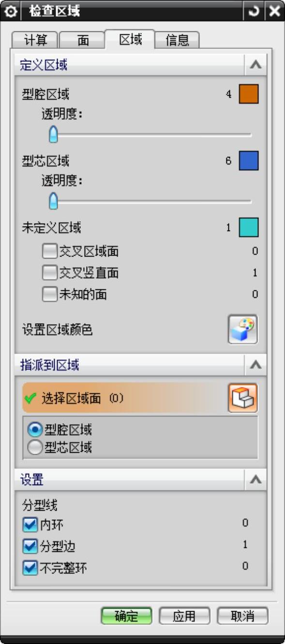285x644 pixels.
Task: Switch to the 计算 tab
Action: tap(35, 41)
